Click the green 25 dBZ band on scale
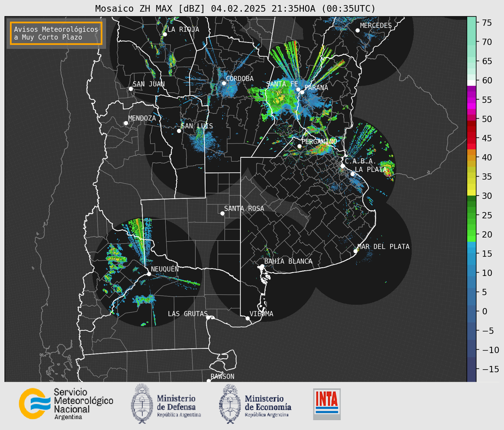Viewport: 504px width, 430px height. pyautogui.click(x=471, y=215)
